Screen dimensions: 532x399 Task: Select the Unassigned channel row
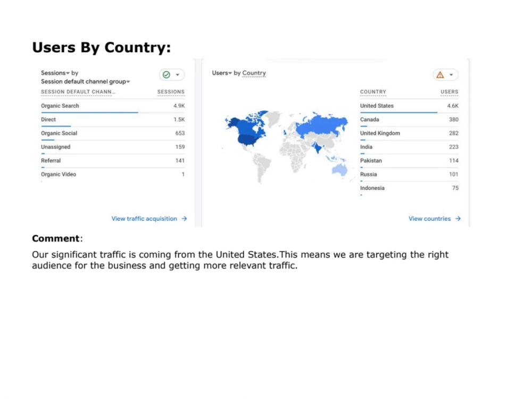(113, 147)
